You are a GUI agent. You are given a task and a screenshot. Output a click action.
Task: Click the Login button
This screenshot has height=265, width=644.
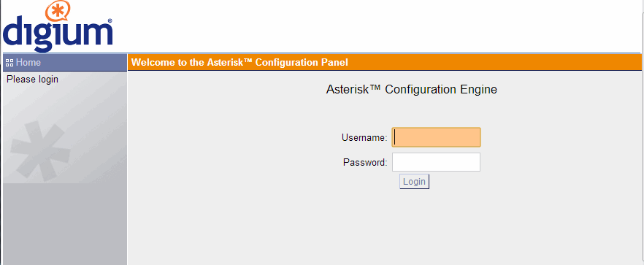[414, 182]
